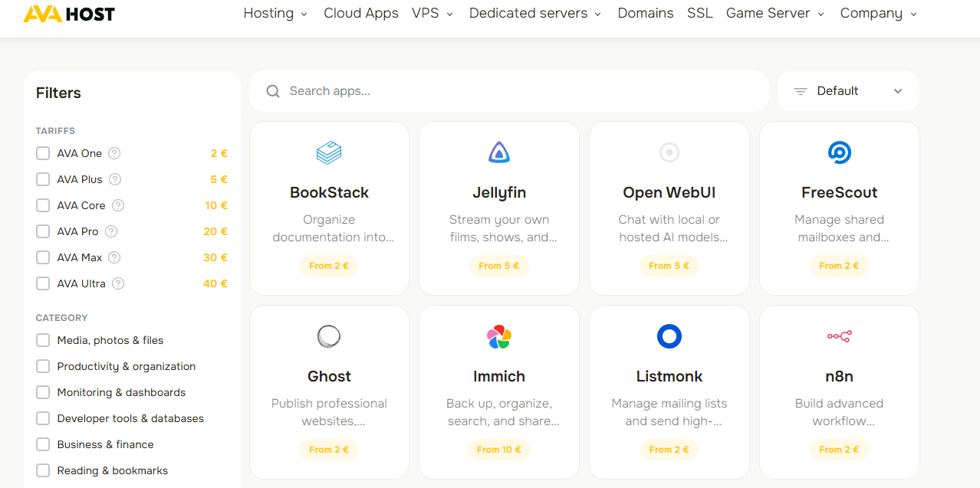Image resolution: width=980 pixels, height=488 pixels.
Task: Open the Jellyfin app title
Action: click(499, 192)
